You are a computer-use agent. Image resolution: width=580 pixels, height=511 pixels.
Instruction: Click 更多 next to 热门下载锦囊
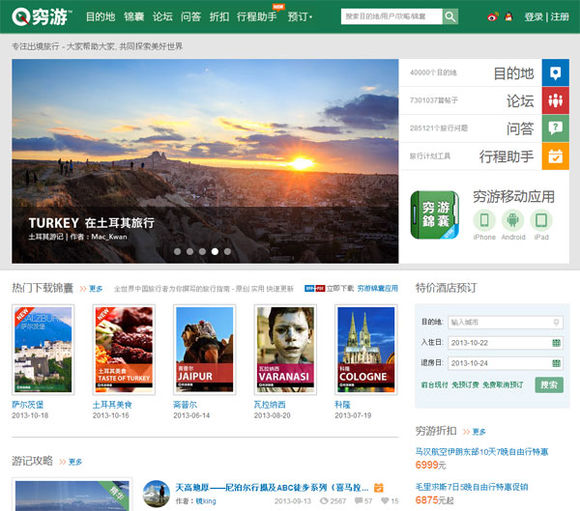coord(96,289)
